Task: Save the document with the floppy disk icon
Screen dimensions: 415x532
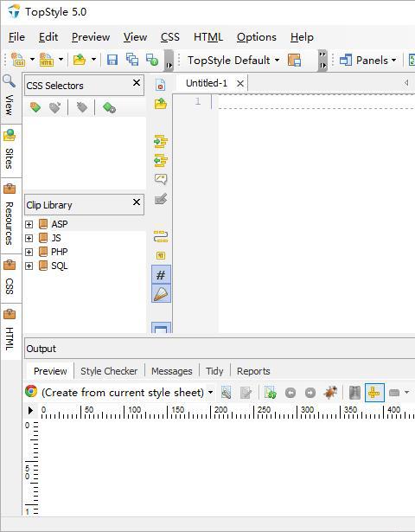Action: [112, 60]
